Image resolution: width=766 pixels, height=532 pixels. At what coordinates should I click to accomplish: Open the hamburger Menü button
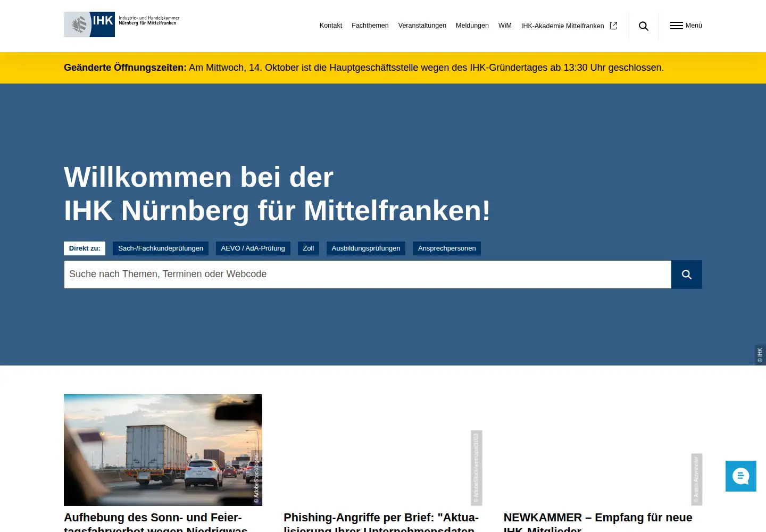click(x=686, y=26)
